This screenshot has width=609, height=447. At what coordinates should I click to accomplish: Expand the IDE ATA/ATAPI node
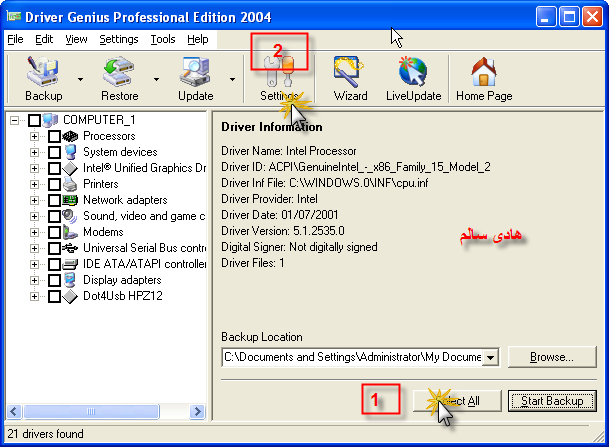click(x=34, y=264)
